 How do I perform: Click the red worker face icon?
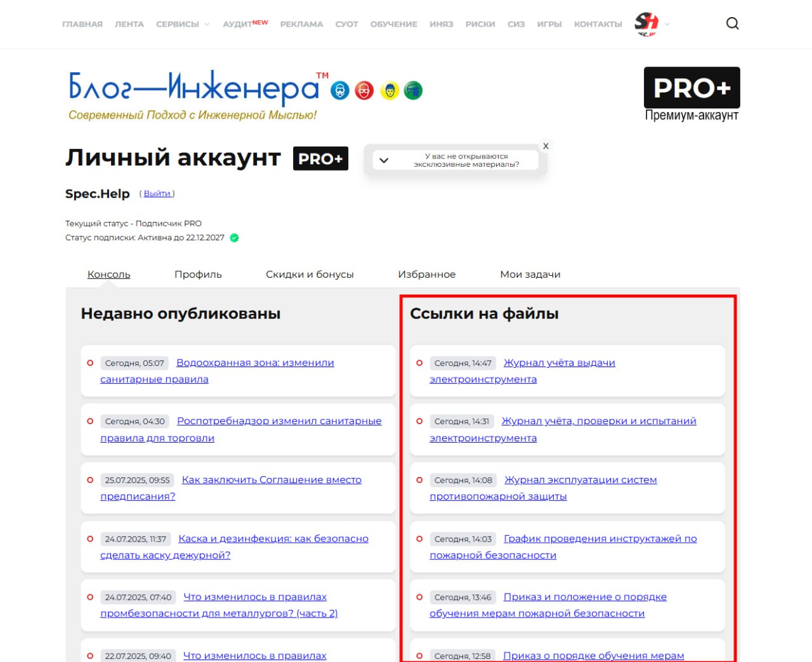click(x=364, y=91)
